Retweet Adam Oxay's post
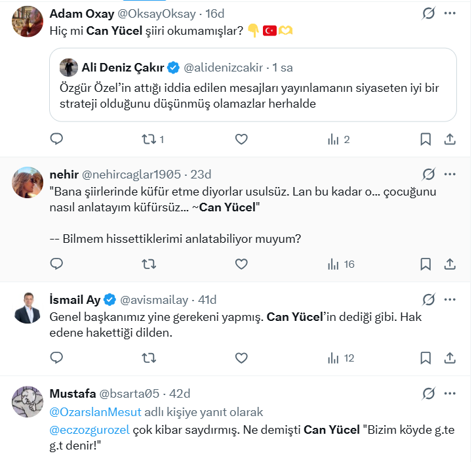Viewport: 476px width, 462px height. 149,139
